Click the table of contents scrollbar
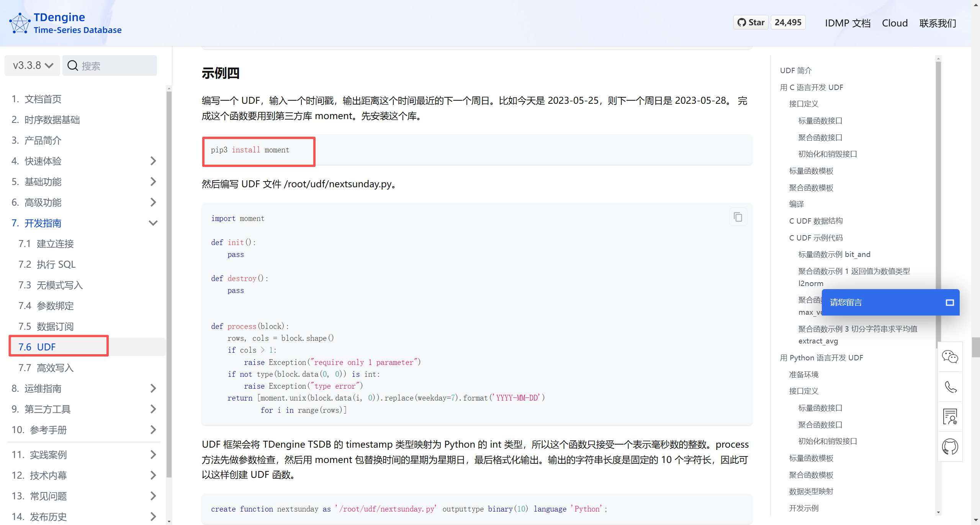Viewport: 980px width, 525px height. [938, 191]
